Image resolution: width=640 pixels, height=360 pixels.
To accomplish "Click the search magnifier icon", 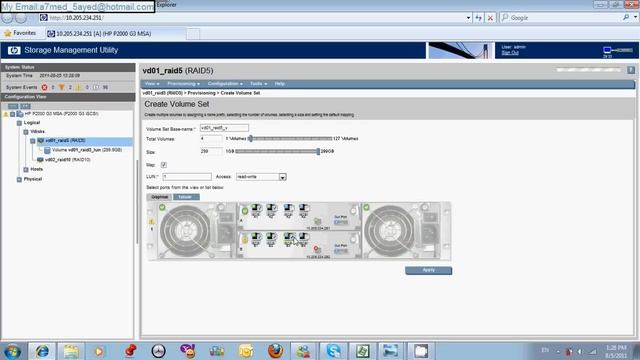I will pos(626,18).
